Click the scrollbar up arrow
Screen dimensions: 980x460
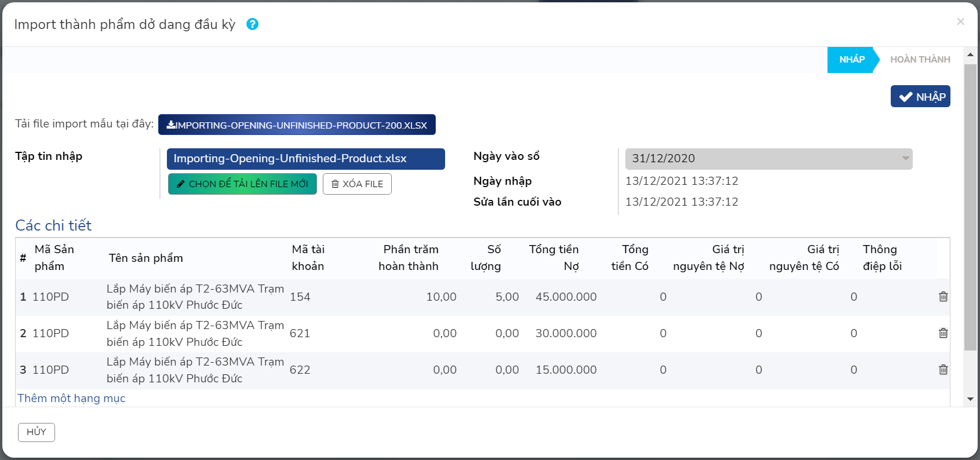click(x=970, y=54)
